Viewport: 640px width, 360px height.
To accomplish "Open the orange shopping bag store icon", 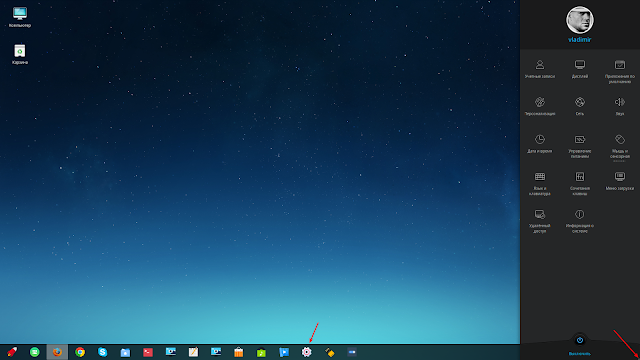I will (239, 352).
